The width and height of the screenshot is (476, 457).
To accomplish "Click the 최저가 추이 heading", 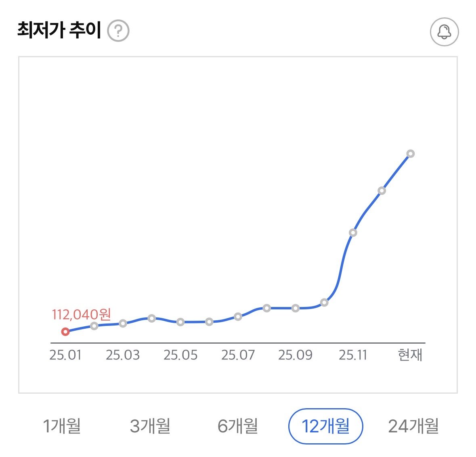I will (x=59, y=30).
